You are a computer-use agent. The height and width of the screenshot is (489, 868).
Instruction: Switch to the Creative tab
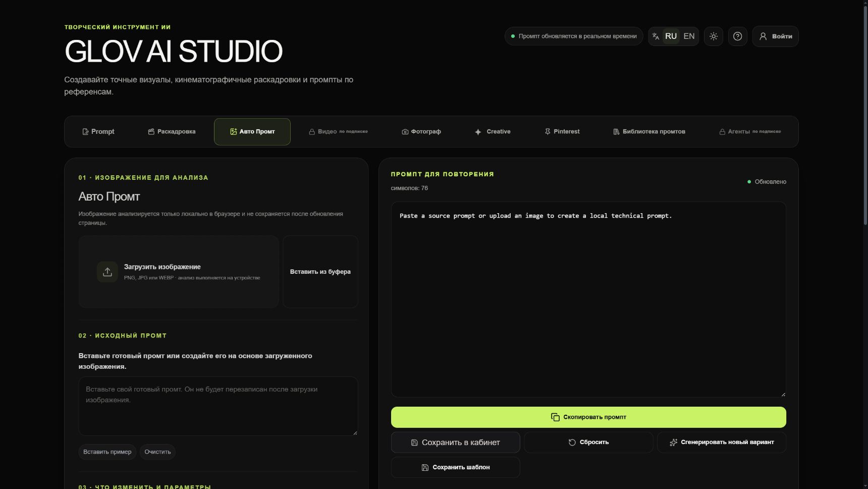(x=493, y=132)
